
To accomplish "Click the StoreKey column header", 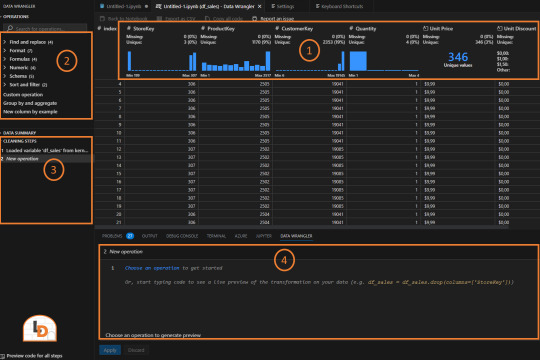I will point(144,29).
